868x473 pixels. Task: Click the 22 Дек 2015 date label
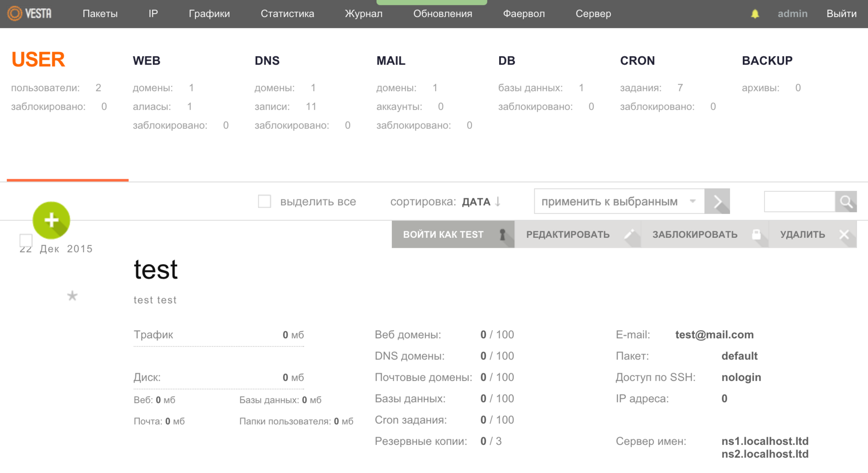pyautogui.click(x=56, y=249)
